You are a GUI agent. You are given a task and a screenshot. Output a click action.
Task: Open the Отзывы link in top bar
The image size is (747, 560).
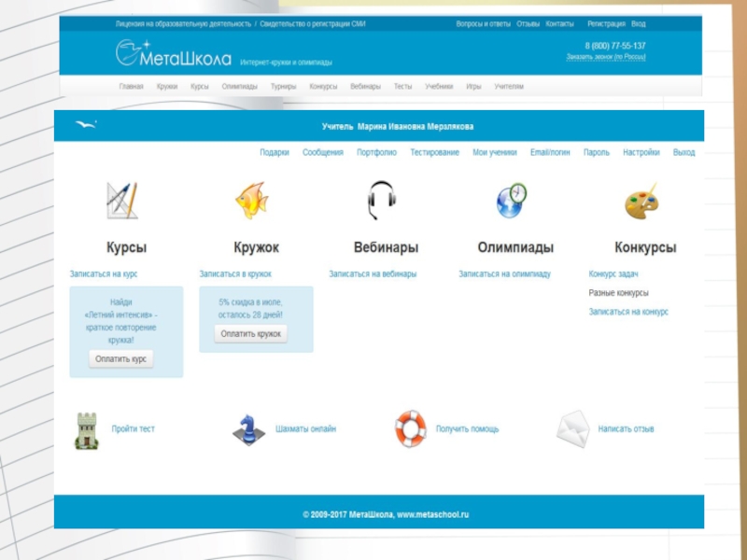pyautogui.click(x=528, y=24)
